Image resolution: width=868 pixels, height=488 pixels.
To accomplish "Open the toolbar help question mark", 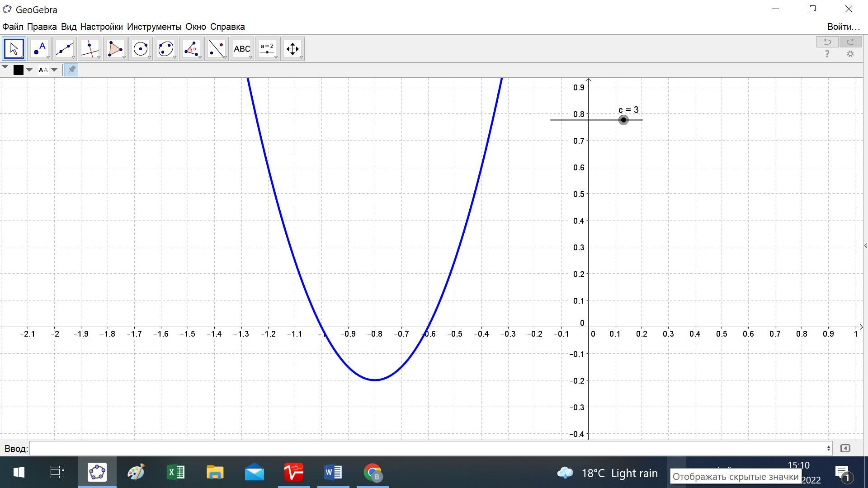I will point(827,54).
